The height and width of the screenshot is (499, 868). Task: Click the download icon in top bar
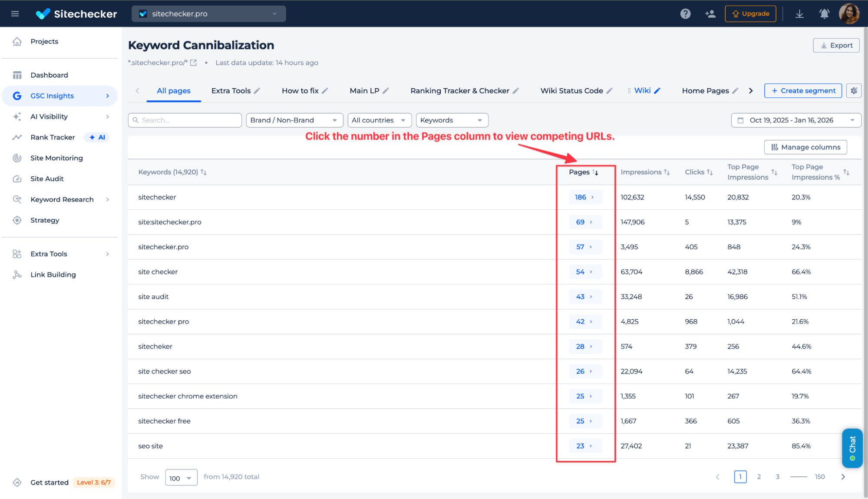[799, 14]
